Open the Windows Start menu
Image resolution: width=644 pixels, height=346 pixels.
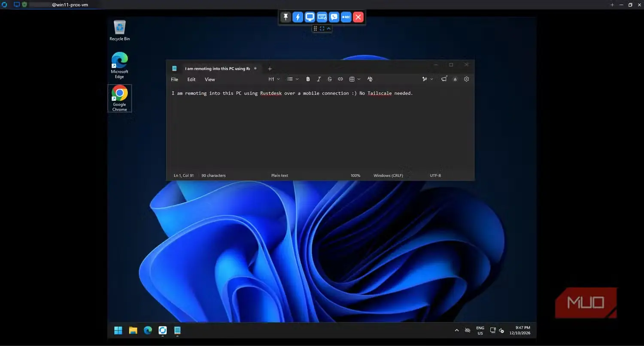tap(118, 330)
